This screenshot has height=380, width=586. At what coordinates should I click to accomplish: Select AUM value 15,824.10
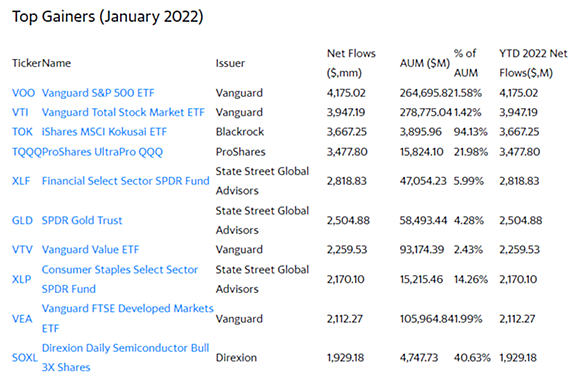422,152
